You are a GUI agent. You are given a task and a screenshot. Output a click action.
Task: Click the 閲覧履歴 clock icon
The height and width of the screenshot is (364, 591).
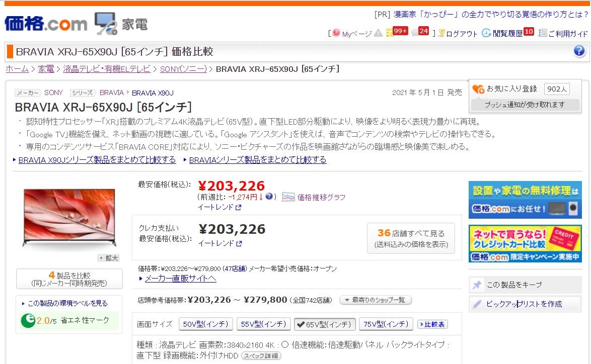(486, 33)
